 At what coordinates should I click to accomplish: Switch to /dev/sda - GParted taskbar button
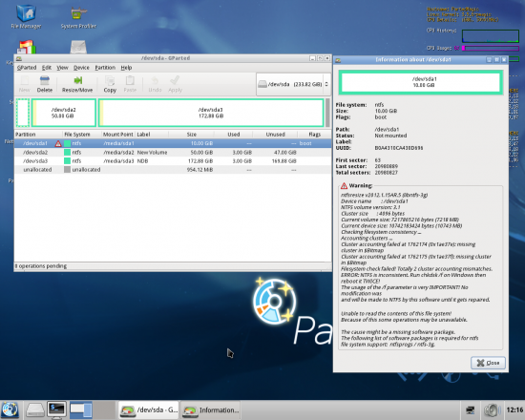[x=149, y=409]
